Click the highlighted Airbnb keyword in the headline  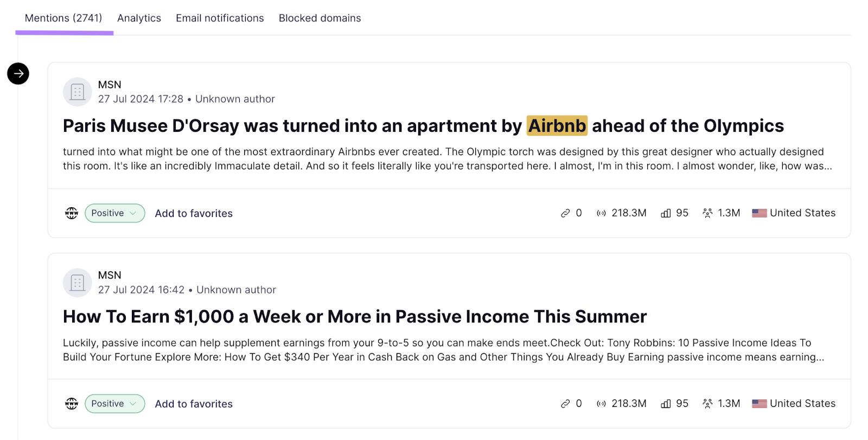pyautogui.click(x=557, y=125)
